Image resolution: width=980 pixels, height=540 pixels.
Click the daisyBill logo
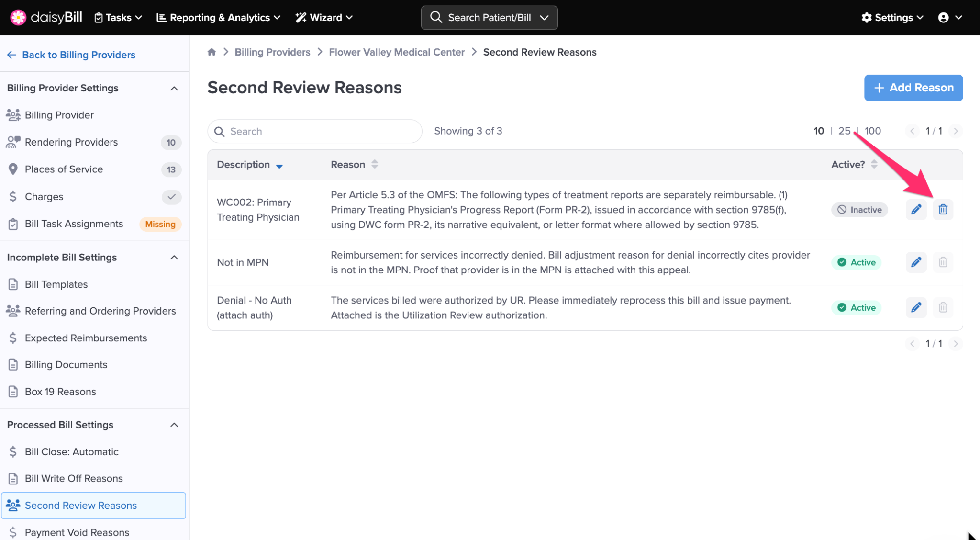point(46,18)
